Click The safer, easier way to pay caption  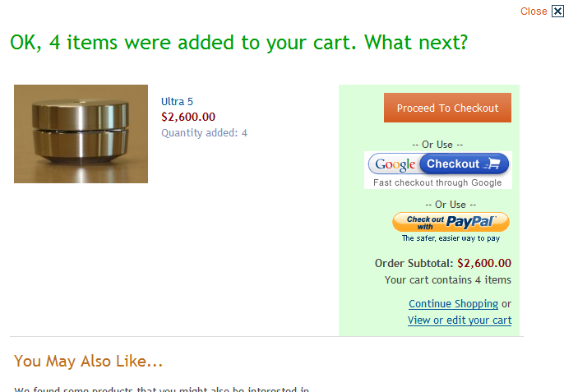coord(451,238)
